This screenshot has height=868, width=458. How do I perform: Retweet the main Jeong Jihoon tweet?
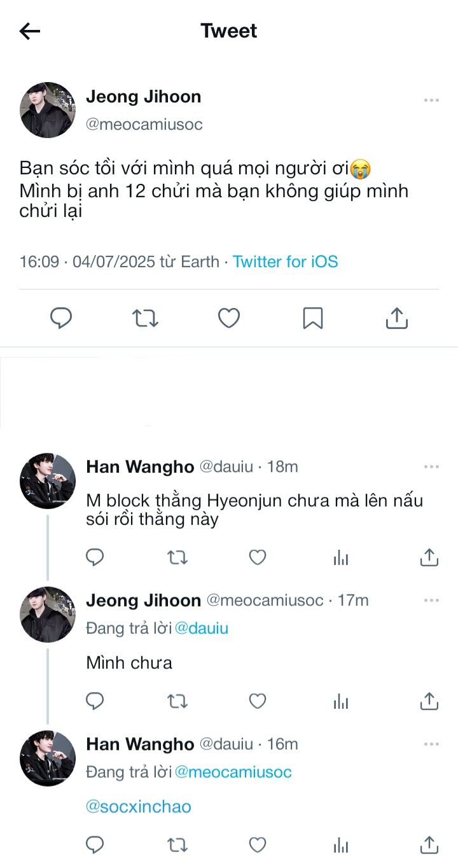(145, 318)
